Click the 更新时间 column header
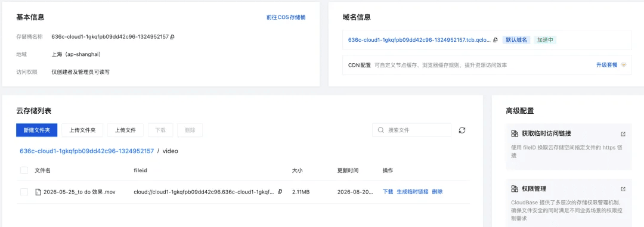Screen dimensions: 644x227 (348, 170)
